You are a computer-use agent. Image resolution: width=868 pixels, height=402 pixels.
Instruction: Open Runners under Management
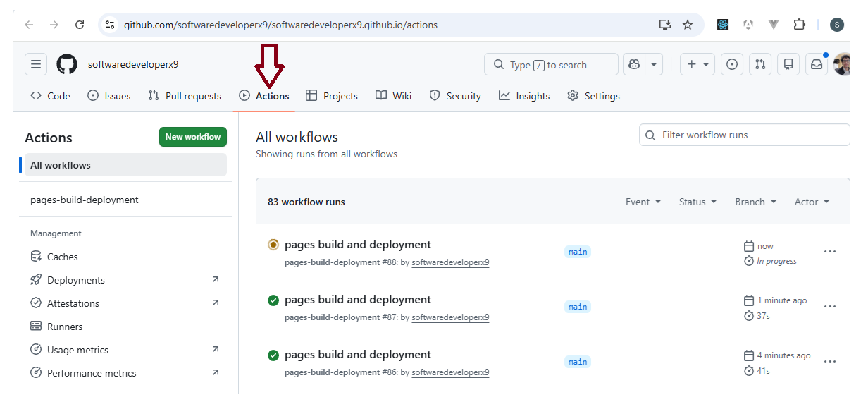125,327
